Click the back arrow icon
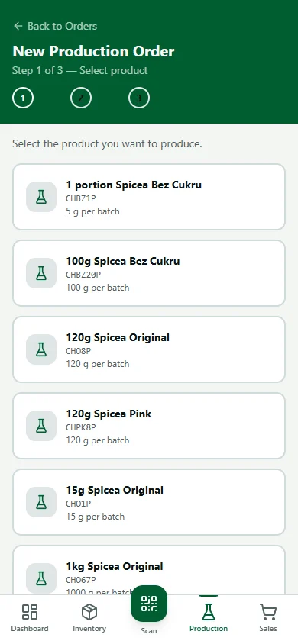 18,26
